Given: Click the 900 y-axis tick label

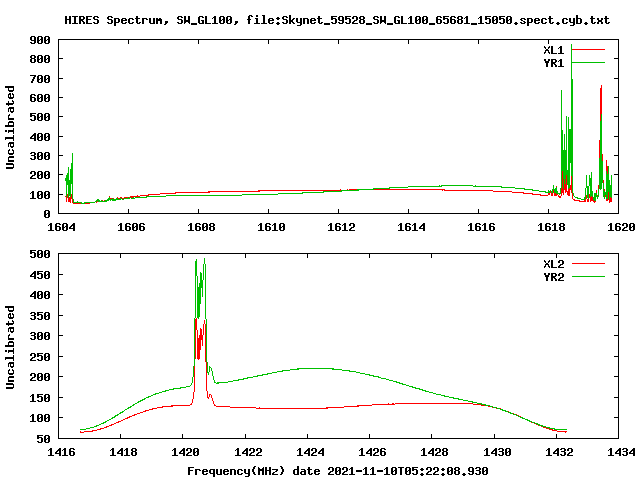Looking at the screenshot, I should pos(40,40).
